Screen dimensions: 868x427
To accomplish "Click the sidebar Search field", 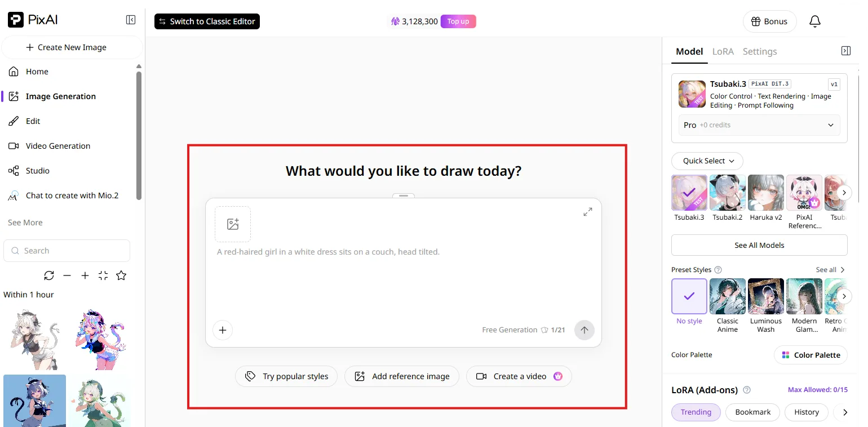I will 67,251.
